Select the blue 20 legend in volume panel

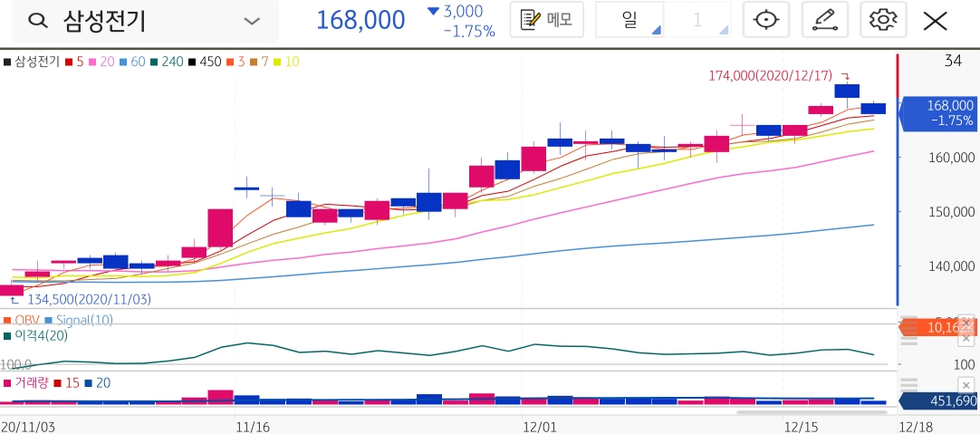tap(100, 382)
